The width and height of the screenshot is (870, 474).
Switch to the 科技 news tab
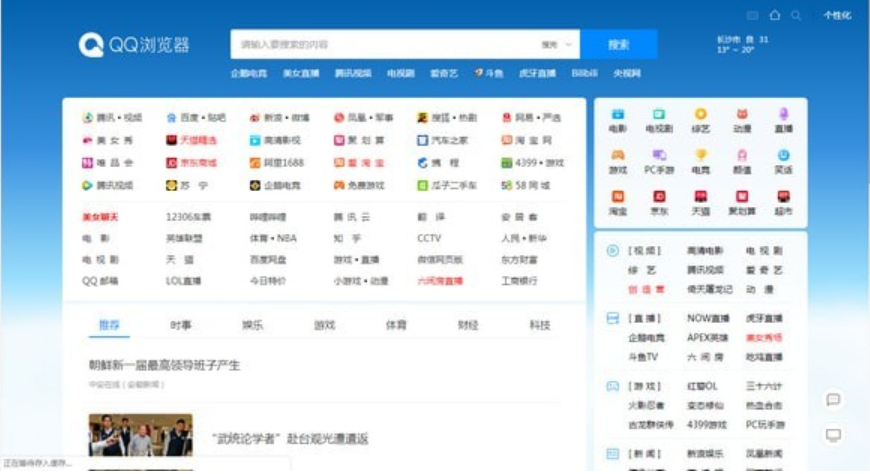coord(540,325)
